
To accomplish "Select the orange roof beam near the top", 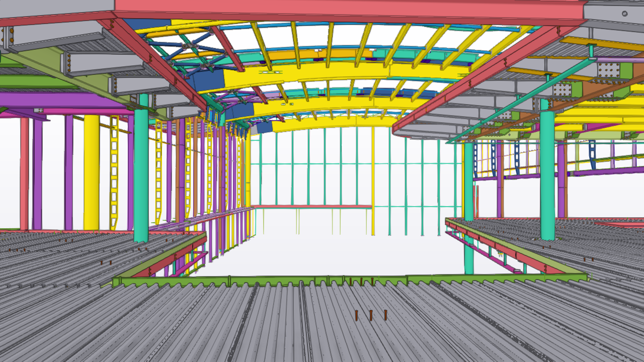I will [322, 54].
